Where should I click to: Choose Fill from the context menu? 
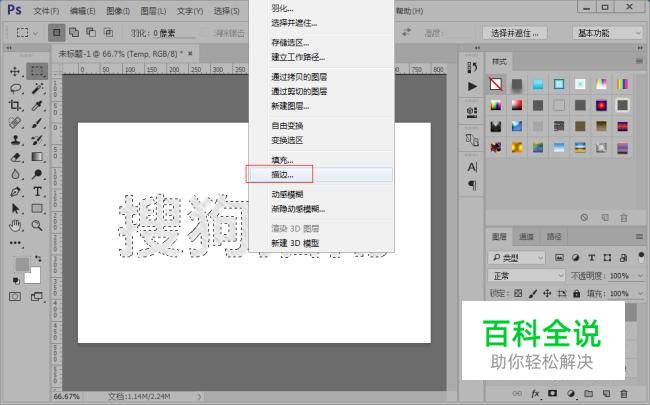(320, 160)
